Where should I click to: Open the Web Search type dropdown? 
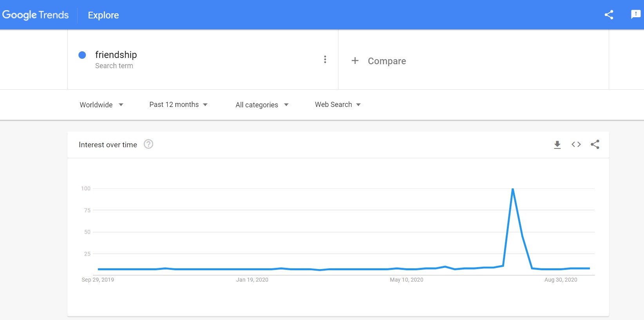(338, 105)
